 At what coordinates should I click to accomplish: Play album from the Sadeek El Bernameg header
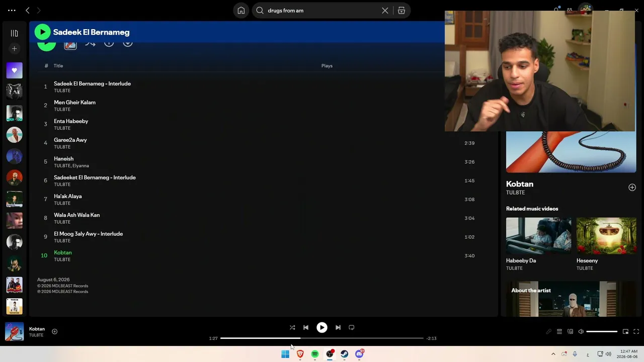tap(42, 32)
